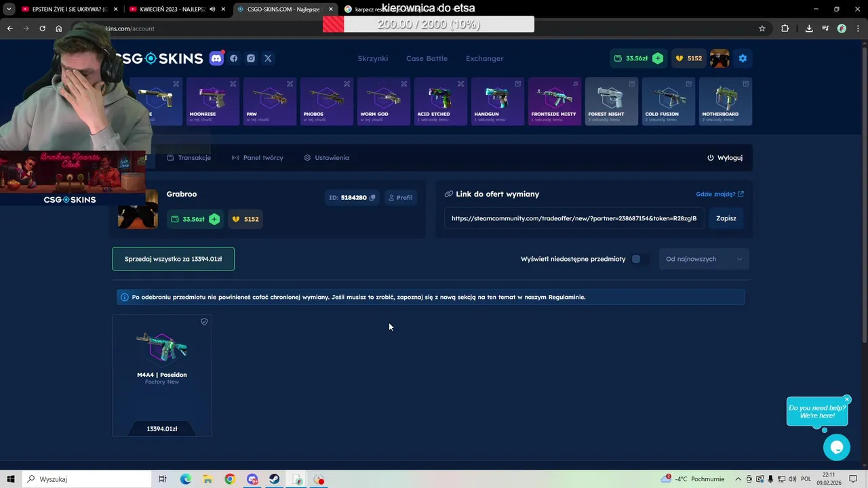Open the PHOBOS live drop card
Viewport: 868px width, 488px height.
tap(327, 102)
